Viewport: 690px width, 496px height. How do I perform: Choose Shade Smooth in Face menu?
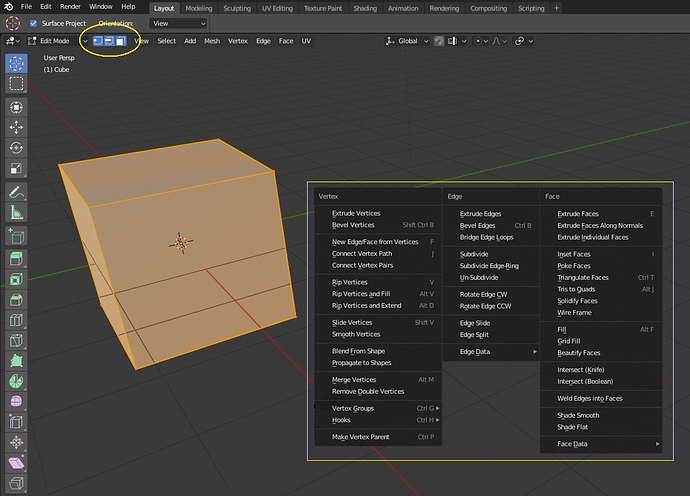click(601, 415)
